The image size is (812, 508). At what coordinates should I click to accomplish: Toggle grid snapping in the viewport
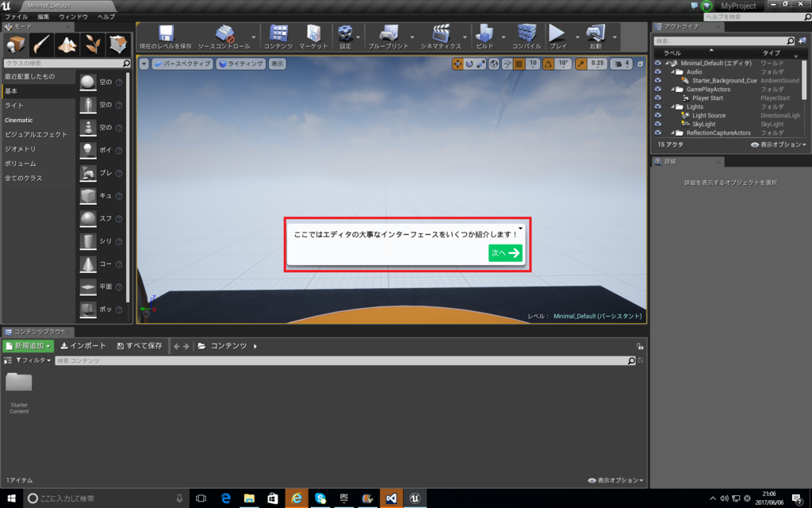pyautogui.click(x=519, y=63)
